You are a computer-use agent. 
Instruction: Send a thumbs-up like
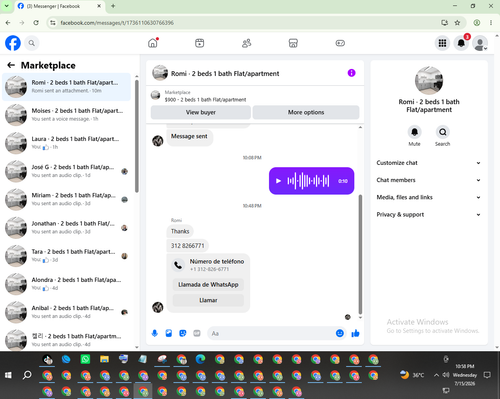coord(355,333)
